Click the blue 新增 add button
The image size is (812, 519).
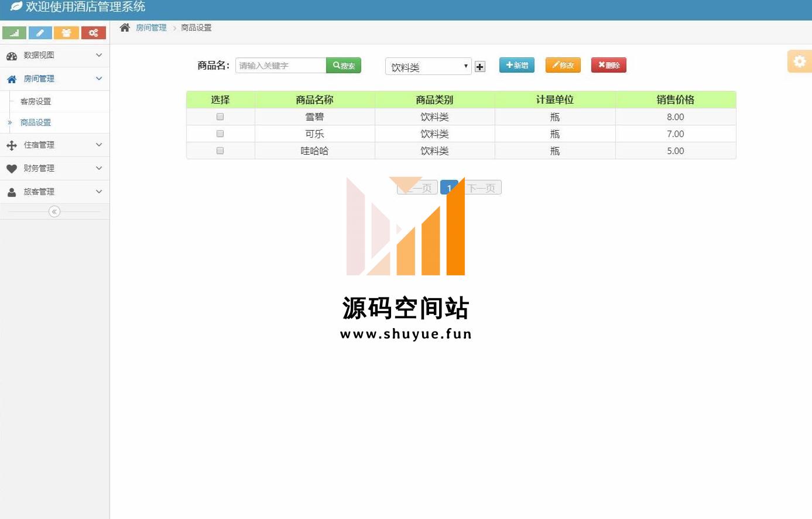click(x=517, y=65)
